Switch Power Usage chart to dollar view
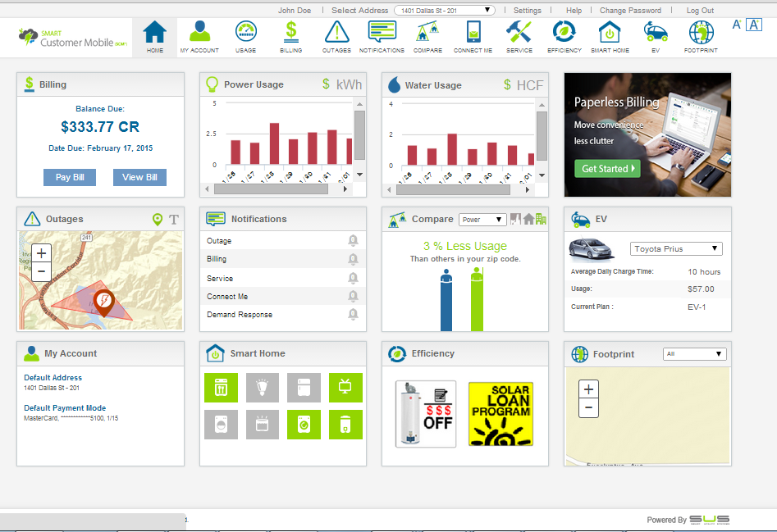Screen dimensions: 777x532 tap(326, 84)
